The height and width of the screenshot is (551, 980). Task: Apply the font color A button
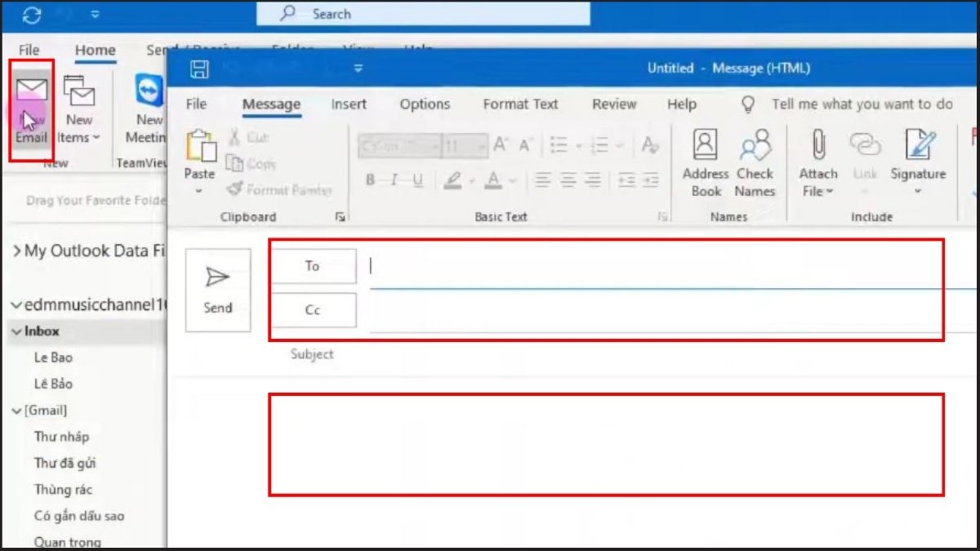point(492,180)
